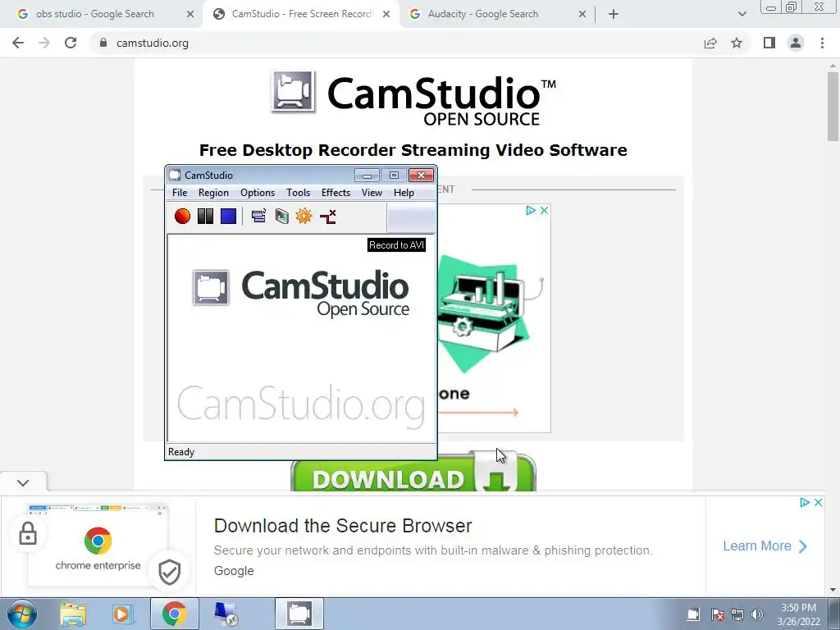Click chrome enterprise ad image

pyautogui.click(x=98, y=546)
